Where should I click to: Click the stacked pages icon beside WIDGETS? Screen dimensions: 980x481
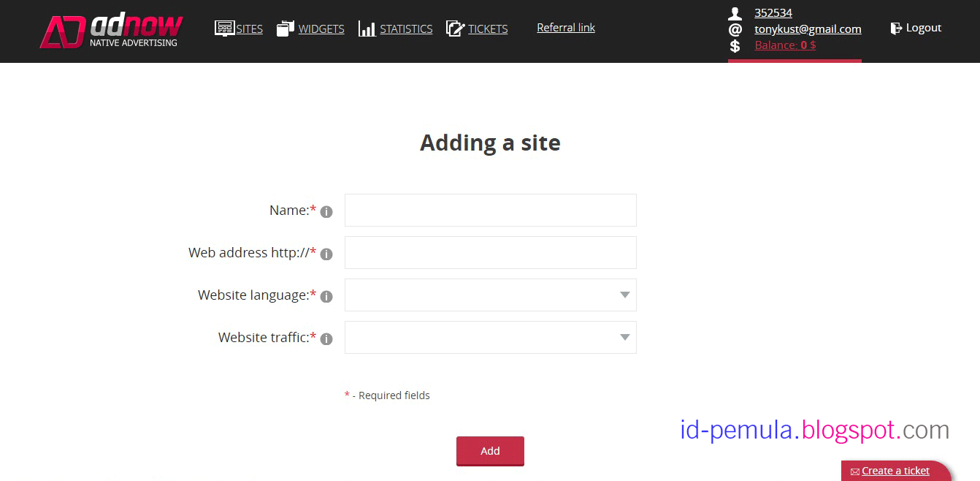pos(286,29)
